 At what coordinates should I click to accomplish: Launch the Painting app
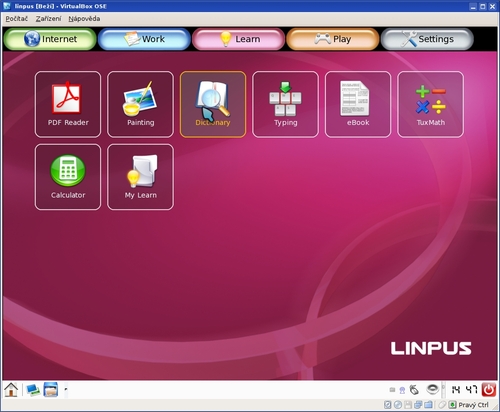[140, 104]
